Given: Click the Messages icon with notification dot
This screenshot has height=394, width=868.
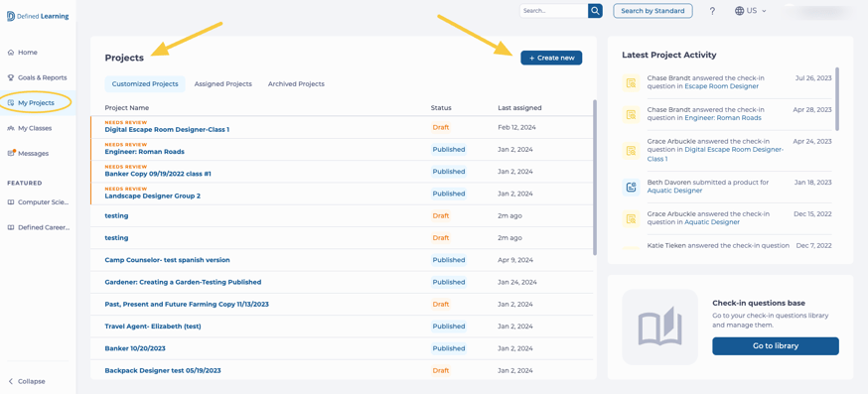Looking at the screenshot, I should 11,153.
